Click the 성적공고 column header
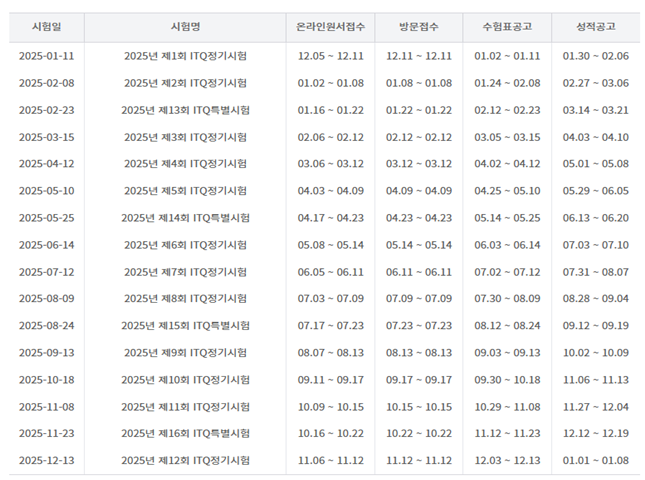 595,27
